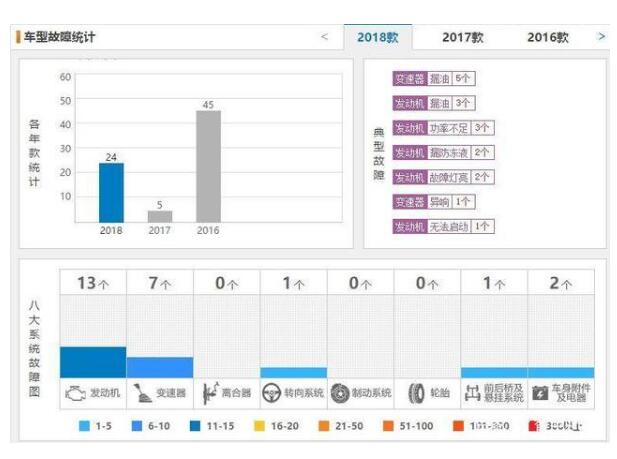The height and width of the screenshot is (459, 617).
Task: Open the 变速器 异响 1个 fault tag
Action: 434,202
